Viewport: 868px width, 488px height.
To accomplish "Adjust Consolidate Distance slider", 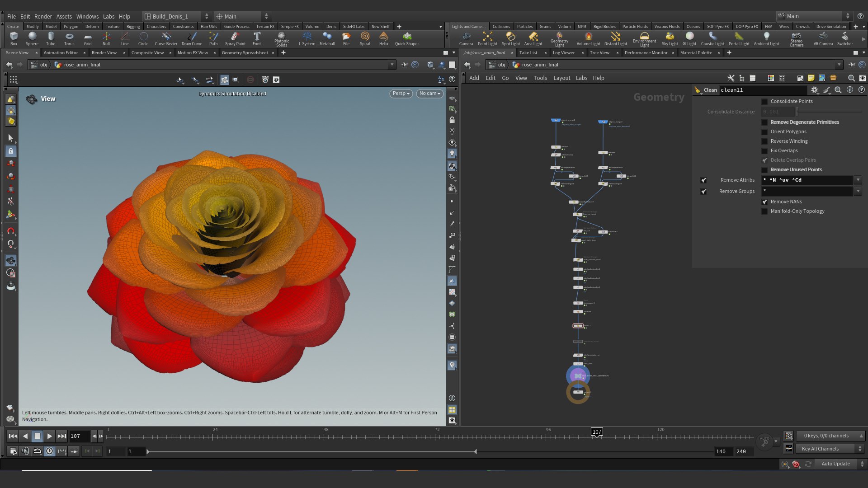I will coord(829,112).
